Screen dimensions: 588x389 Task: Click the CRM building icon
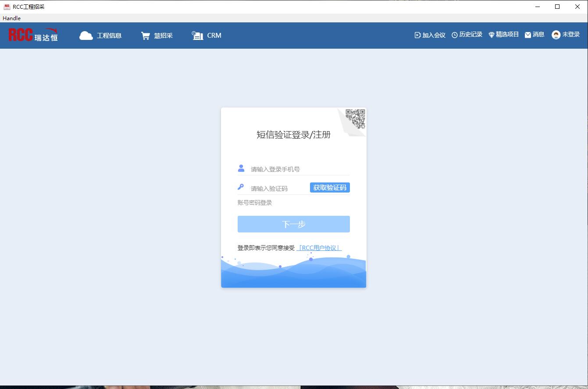[x=197, y=36]
